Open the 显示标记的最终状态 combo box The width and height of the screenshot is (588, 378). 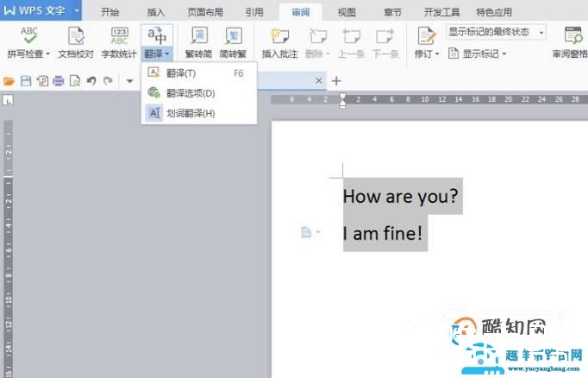(496, 32)
